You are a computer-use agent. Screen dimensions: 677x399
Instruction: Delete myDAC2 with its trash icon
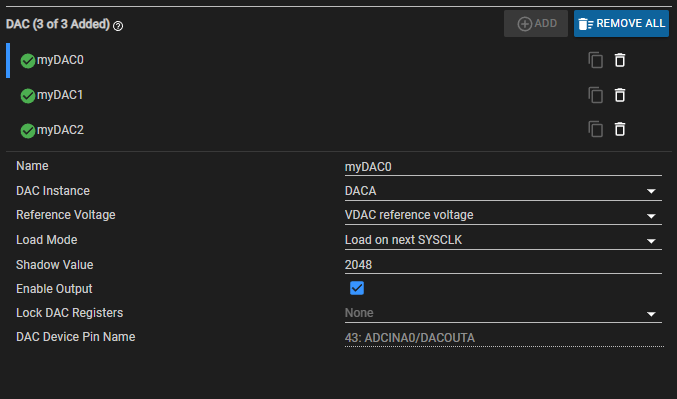pos(620,129)
